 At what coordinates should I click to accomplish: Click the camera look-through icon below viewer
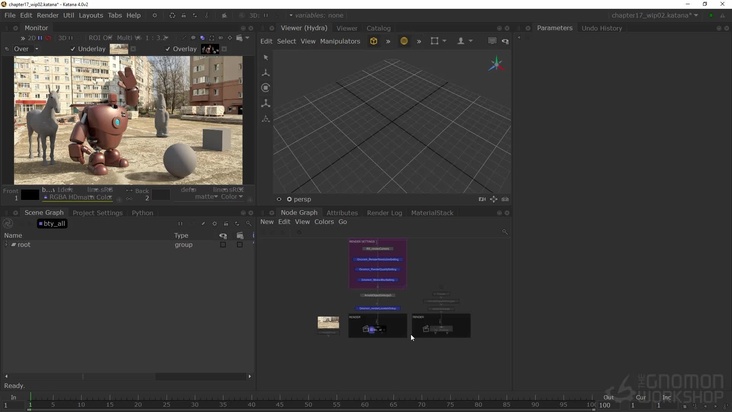coord(482,199)
